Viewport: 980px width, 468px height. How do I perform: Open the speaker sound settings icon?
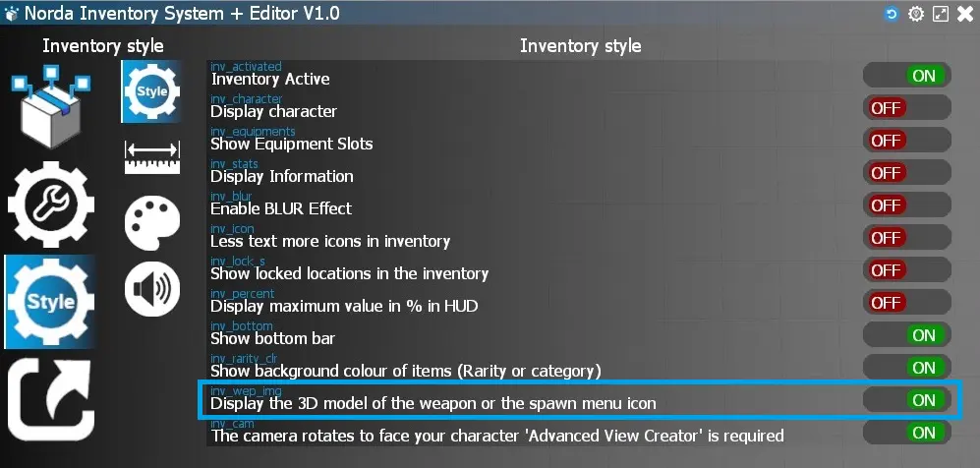tap(152, 289)
